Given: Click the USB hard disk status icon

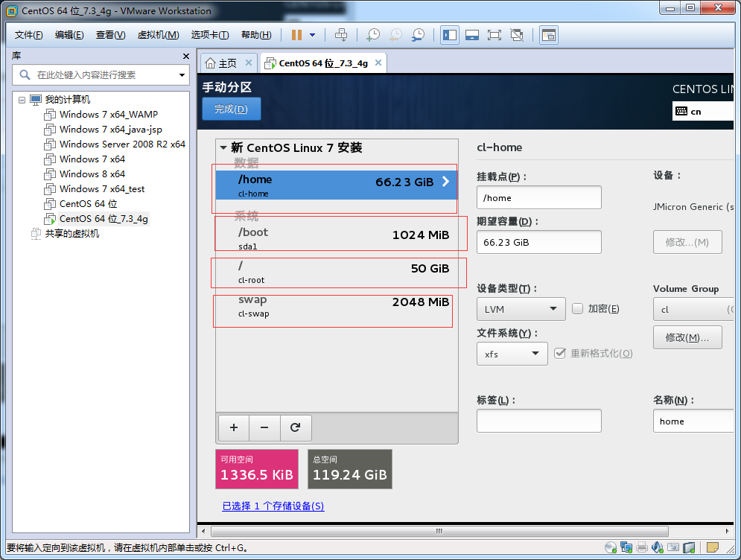Looking at the screenshot, I should coord(689,547).
